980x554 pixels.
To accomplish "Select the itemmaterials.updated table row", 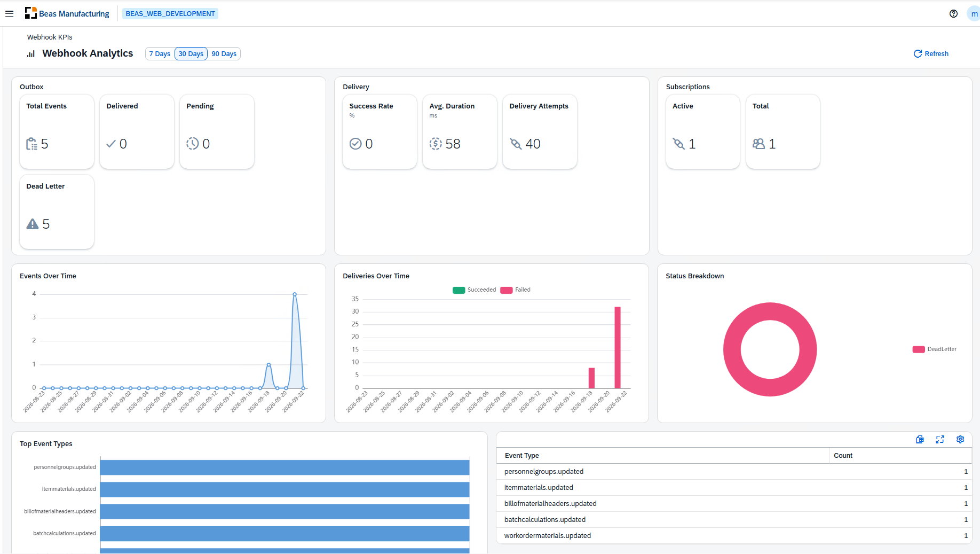I will (734, 488).
